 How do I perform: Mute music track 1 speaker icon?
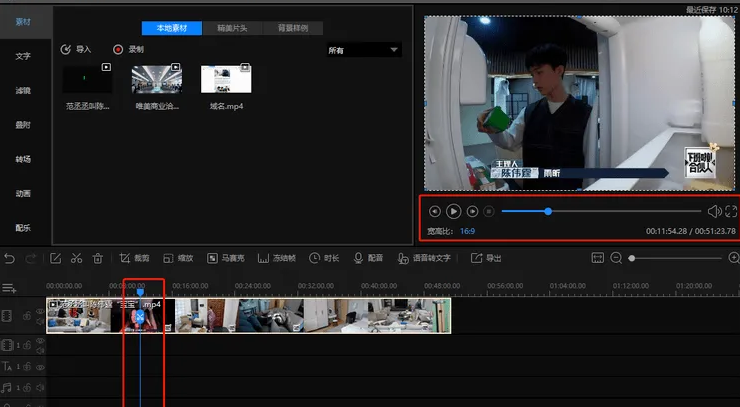(40, 388)
